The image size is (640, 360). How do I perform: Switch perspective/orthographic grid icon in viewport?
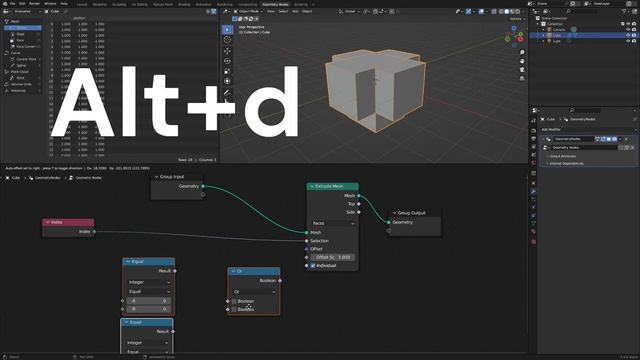522,78
